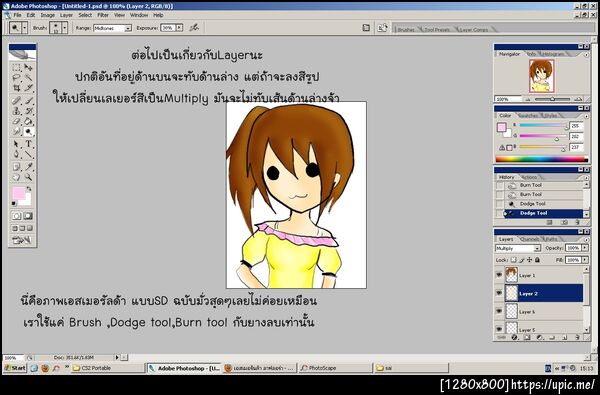Select the Healing Brush tool

point(16,101)
